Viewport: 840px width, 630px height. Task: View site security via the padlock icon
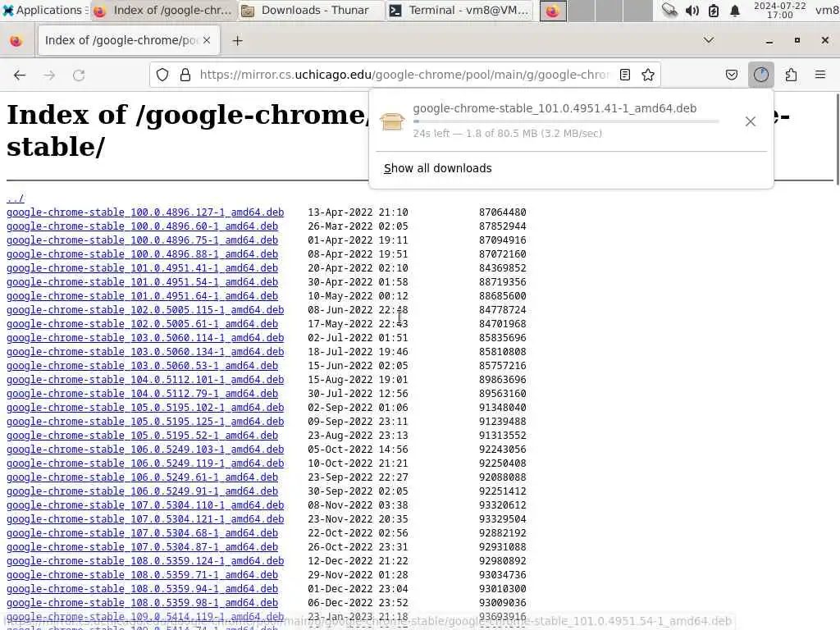(185, 75)
